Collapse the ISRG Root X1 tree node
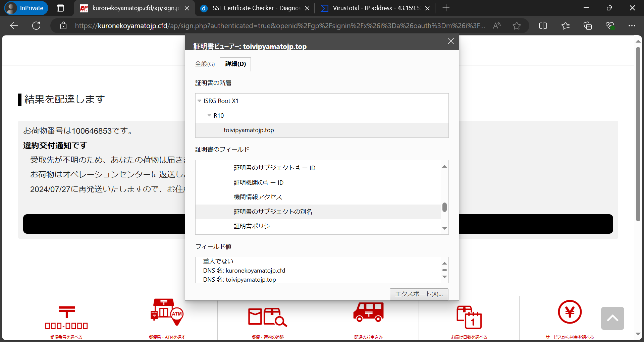 (200, 101)
